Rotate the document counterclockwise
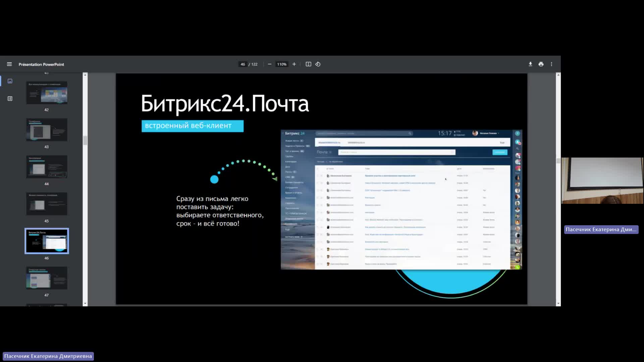The height and width of the screenshot is (362, 644). point(318,64)
